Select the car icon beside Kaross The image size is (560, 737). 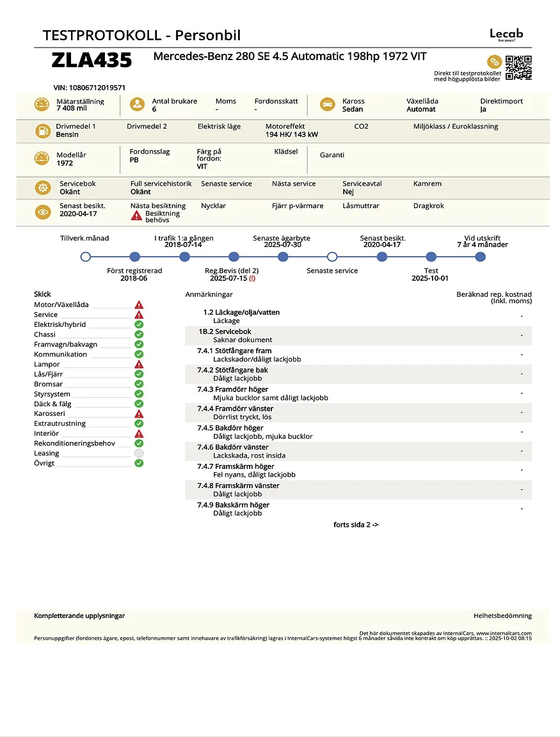pos(327,105)
